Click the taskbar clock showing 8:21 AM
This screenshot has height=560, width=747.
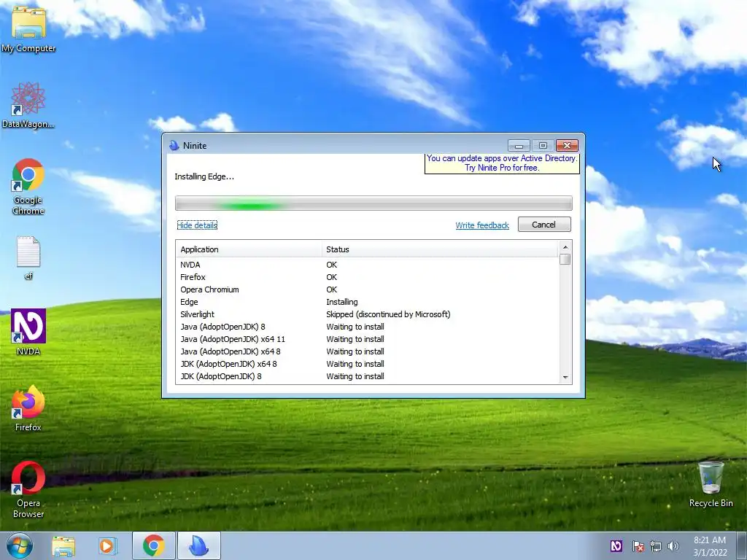pos(710,546)
